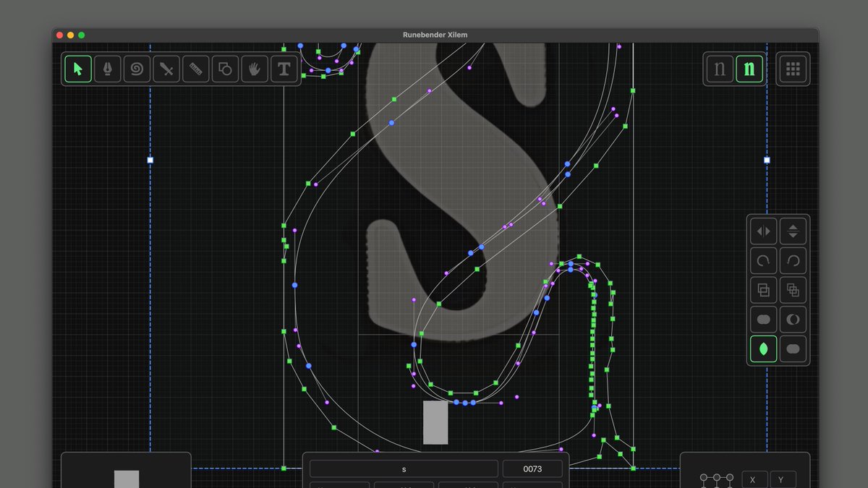Click the Runebender Xilem window title
This screenshot has height=488, width=868.
coord(435,35)
